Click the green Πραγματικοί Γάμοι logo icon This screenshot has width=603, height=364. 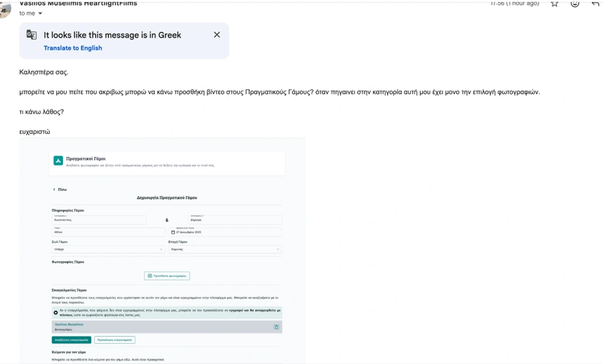[x=58, y=161]
